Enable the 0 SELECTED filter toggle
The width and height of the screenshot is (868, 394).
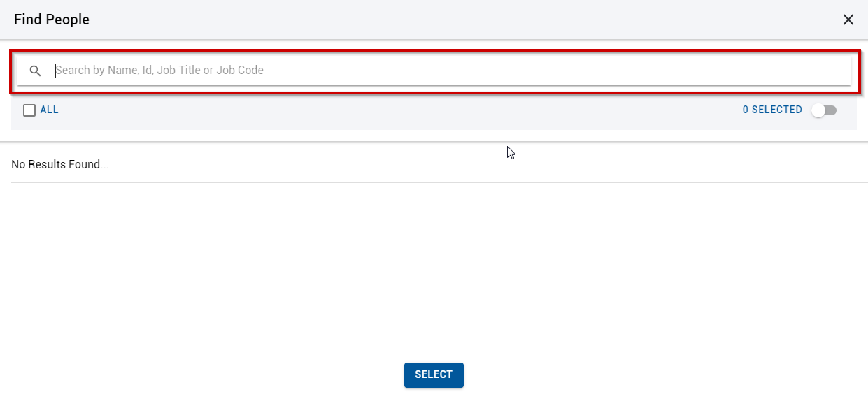point(824,110)
